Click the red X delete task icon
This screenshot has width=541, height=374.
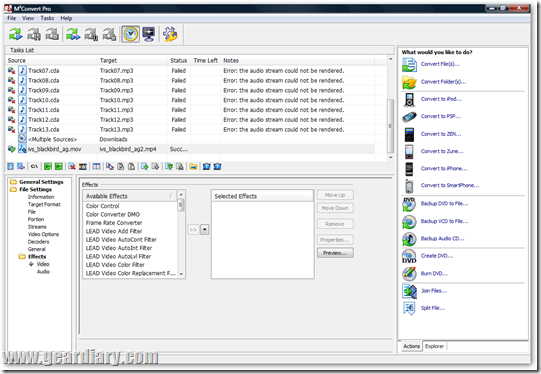(x=72, y=167)
